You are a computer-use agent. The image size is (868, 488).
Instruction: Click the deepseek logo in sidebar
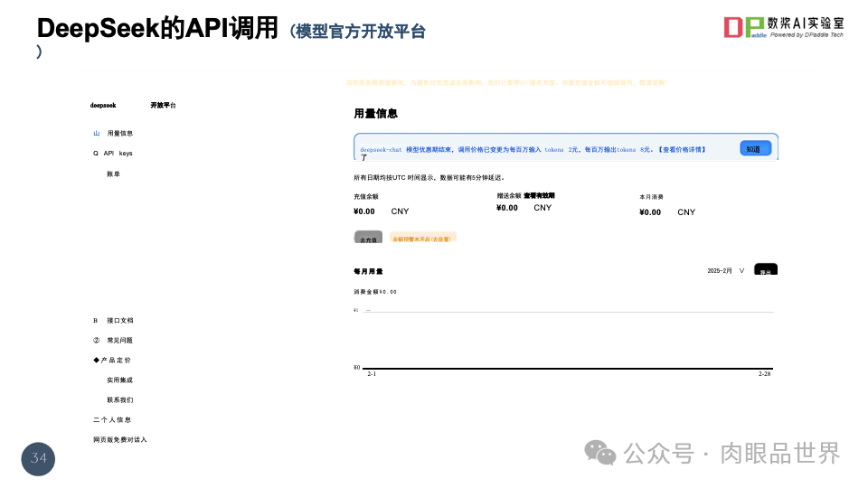(x=103, y=105)
